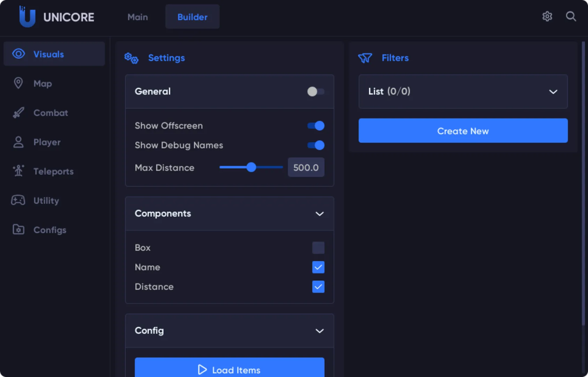This screenshot has height=377, width=588.
Task: Collapse the Config section
Action: [x=319, y=331]
